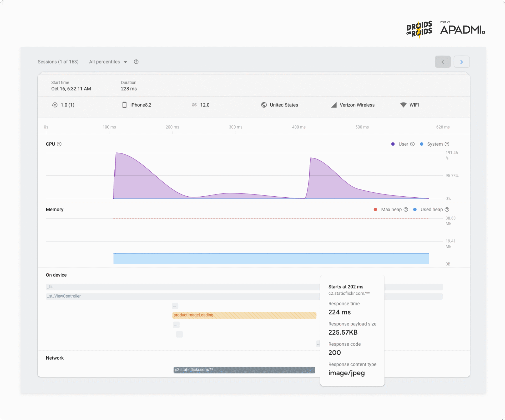The width and height of the screenshot is (505, 420).
Task: Click the iPhone8,2 device icon
Action: click(x=124, y=105)
